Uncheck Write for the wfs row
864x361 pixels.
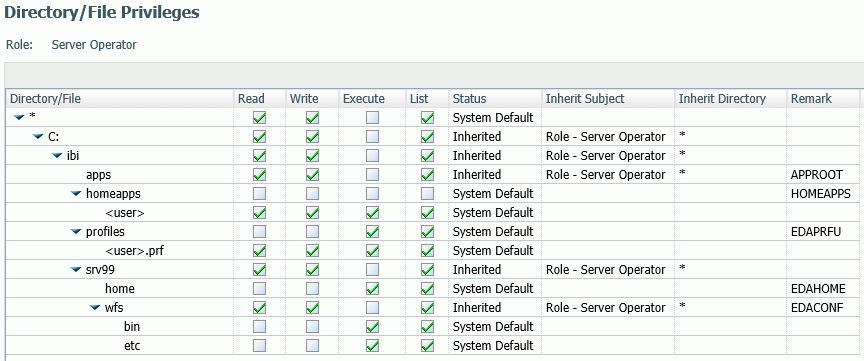pos(312,308)
